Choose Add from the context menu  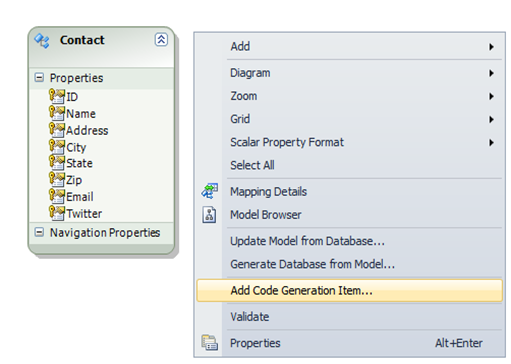(x=349, y=46)
